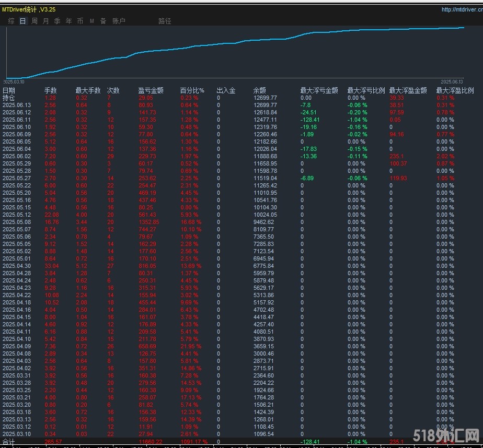Click lots value 33.04
Image resolution: width=483 pixels, height=448 pixels.
[52, 266]
